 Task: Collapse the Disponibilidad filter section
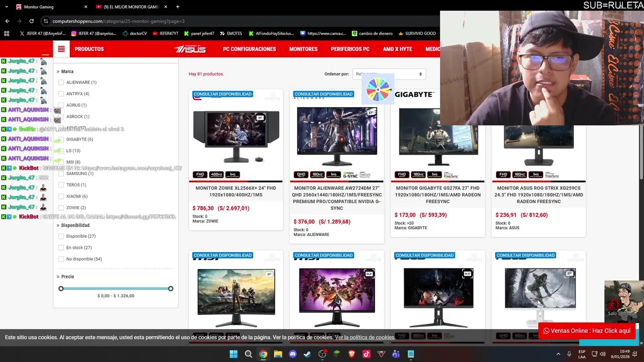point(73,225)
